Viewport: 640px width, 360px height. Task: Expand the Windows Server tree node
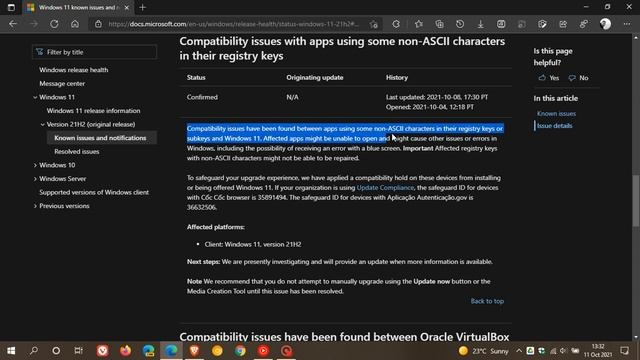coord(35,179)
